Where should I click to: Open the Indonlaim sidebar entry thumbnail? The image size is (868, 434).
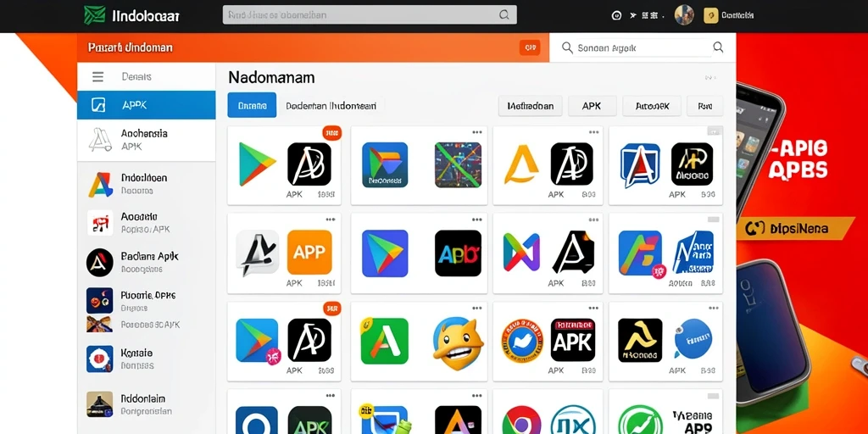(x=100, y=404)
